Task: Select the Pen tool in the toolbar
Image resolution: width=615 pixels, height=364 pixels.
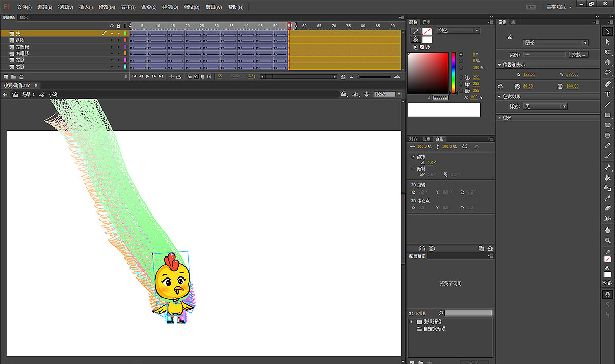Action: pos(608,84)
